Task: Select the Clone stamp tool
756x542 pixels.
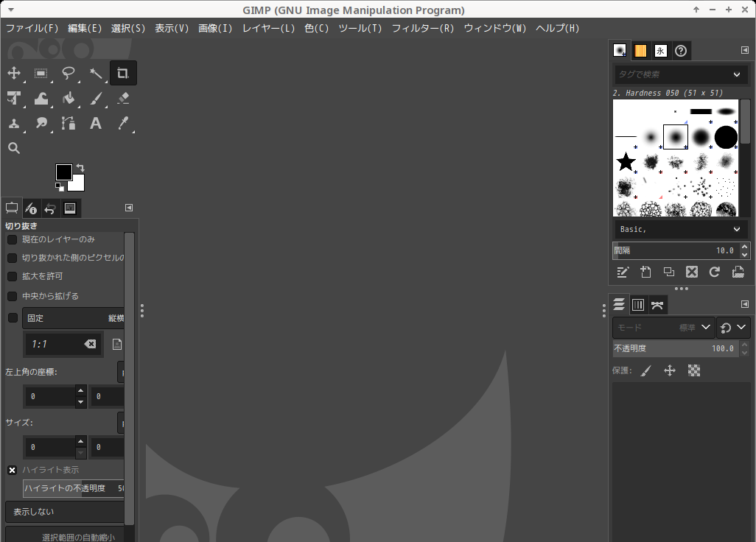Action: click(x=14, y=123)
